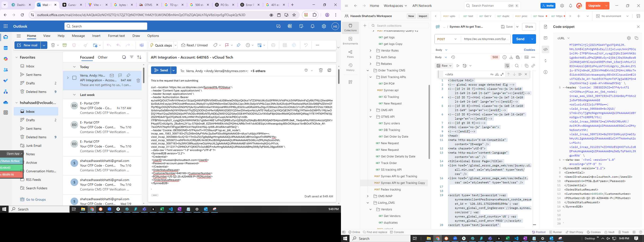Click the Outlook draft body scrollbar
This screenshot has width=644, height=242.
[339, 76]
